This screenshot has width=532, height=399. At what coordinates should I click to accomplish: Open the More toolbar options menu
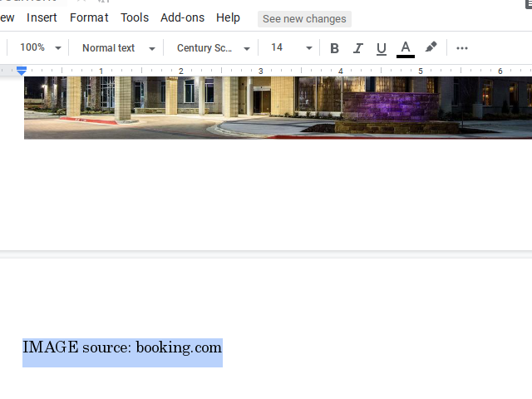(462, 48)
